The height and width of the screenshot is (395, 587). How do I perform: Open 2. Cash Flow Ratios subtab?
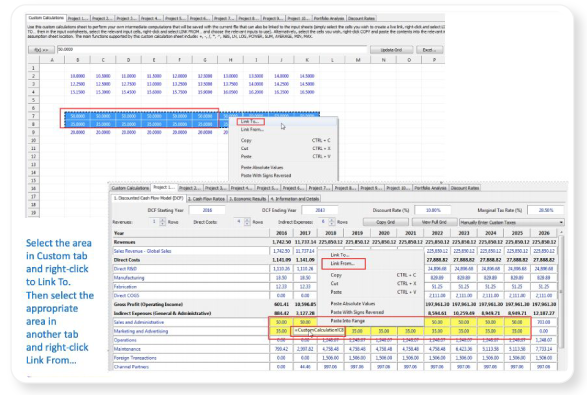point(206,199)
